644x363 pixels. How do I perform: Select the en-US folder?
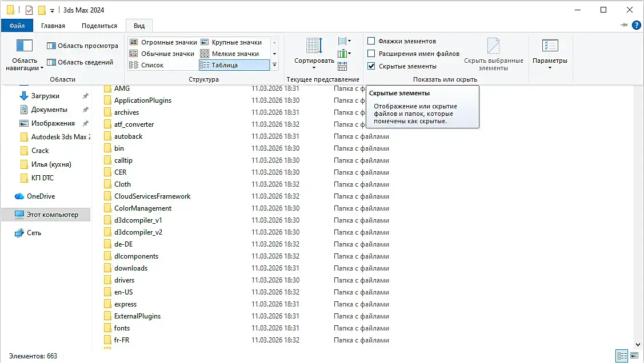pos(118,292)
